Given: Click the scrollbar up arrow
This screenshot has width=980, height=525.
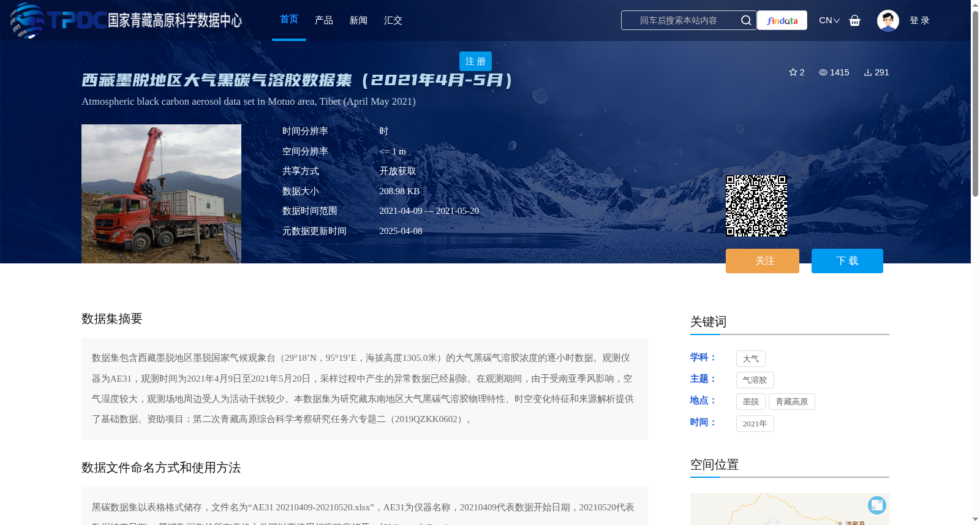Looking at the screenshot, I should point(975,4).
